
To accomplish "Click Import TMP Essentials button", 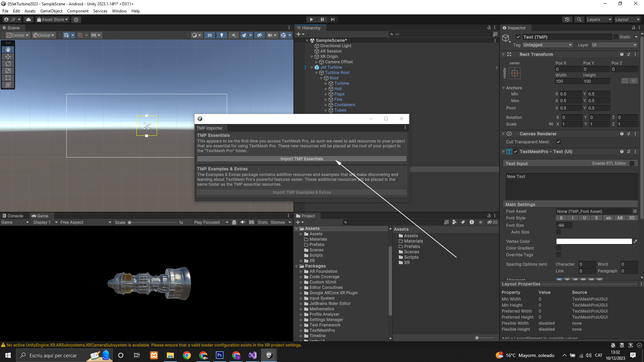I will [302, 159].
